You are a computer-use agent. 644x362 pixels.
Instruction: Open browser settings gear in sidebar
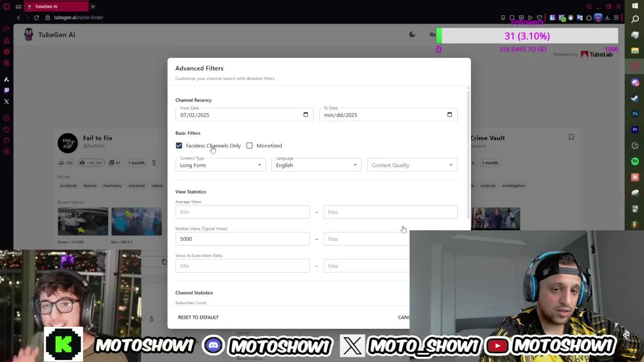(7, 151)
